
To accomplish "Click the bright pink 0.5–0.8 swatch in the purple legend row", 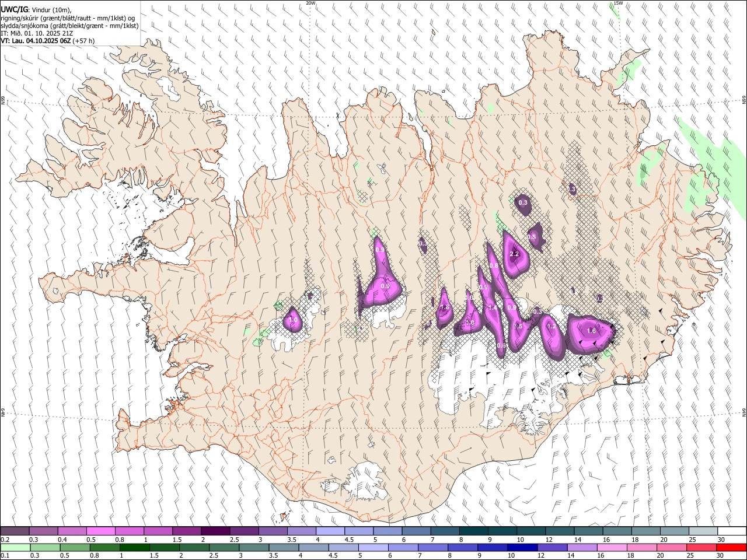I will pyautogui.click(x=100, y=531).
